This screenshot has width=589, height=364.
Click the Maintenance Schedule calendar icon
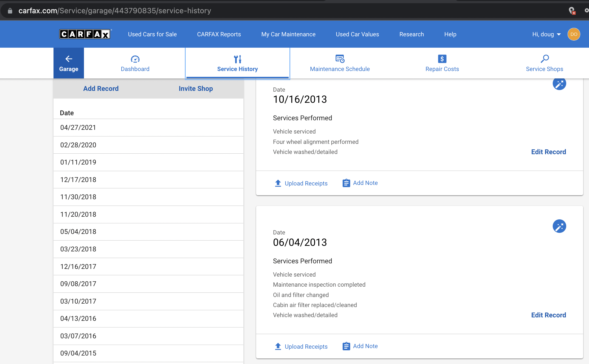(x=340, y=59)
